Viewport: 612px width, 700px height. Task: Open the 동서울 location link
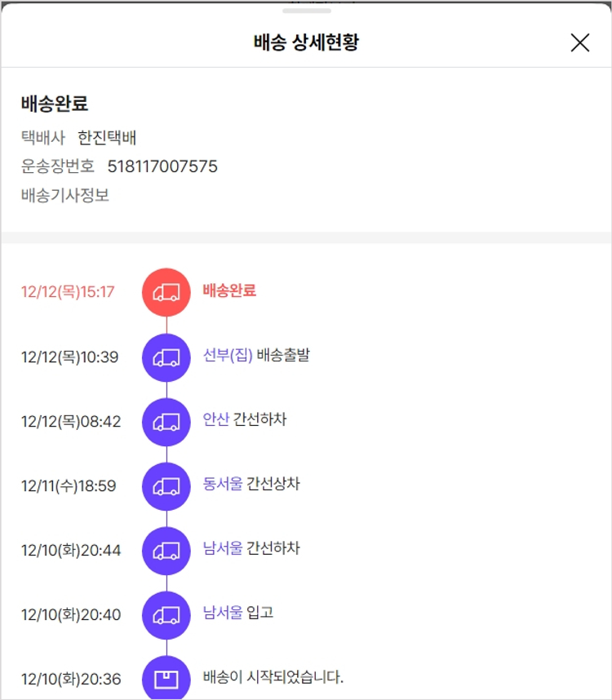[223, 484]
